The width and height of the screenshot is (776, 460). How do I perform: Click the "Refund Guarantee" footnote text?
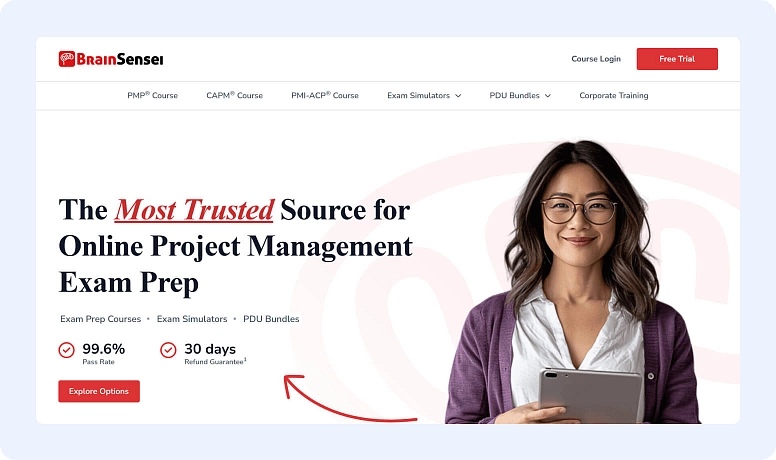(x=214, y=360)
